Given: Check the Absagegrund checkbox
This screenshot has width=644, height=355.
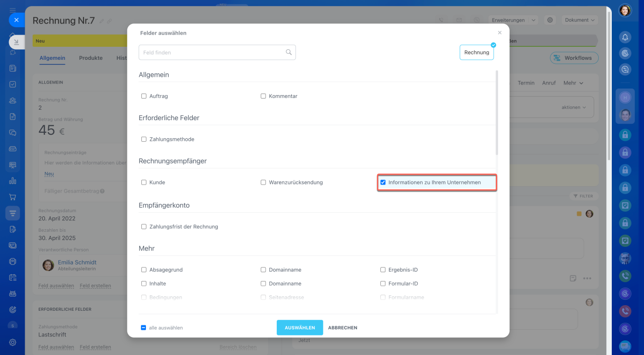Looking at the screenshot, I should 144,270.
